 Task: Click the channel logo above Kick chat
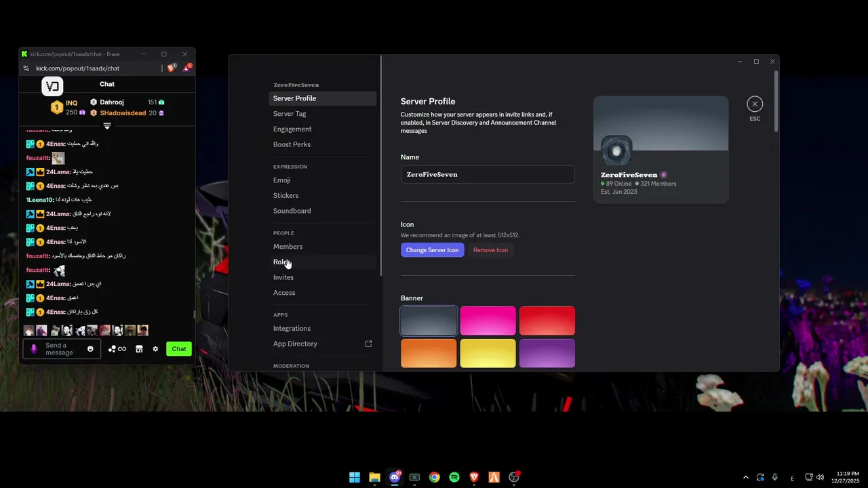(52, 86)
